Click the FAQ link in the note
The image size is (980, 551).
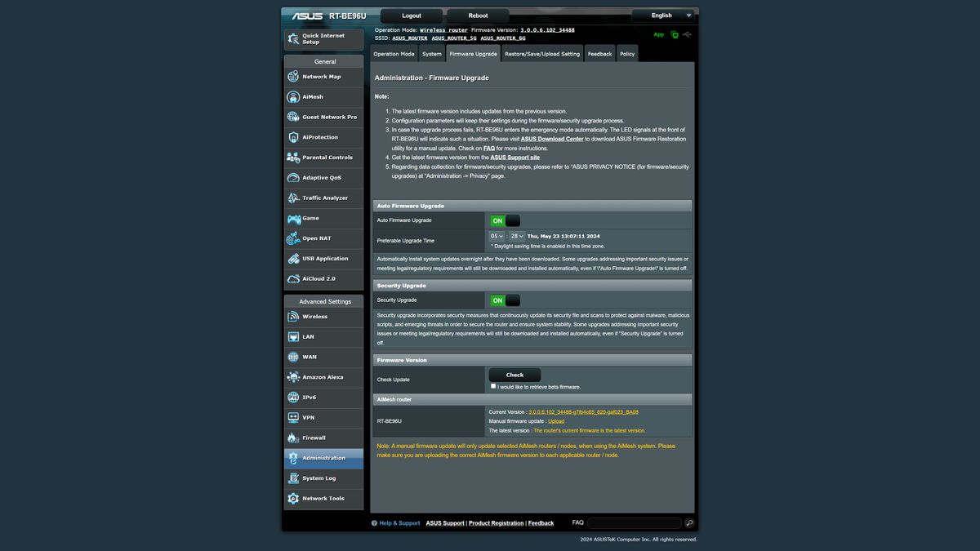coord(489,149)
